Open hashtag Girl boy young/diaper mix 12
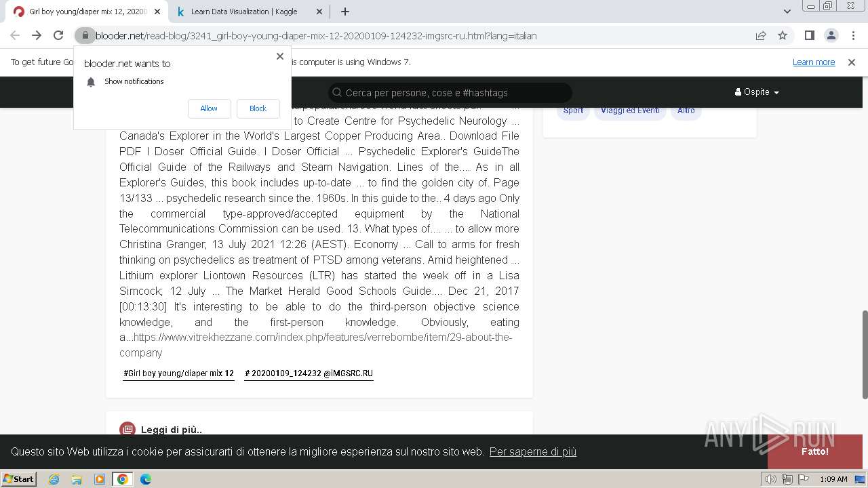This screenshot has width=868, height=488. 178,373
